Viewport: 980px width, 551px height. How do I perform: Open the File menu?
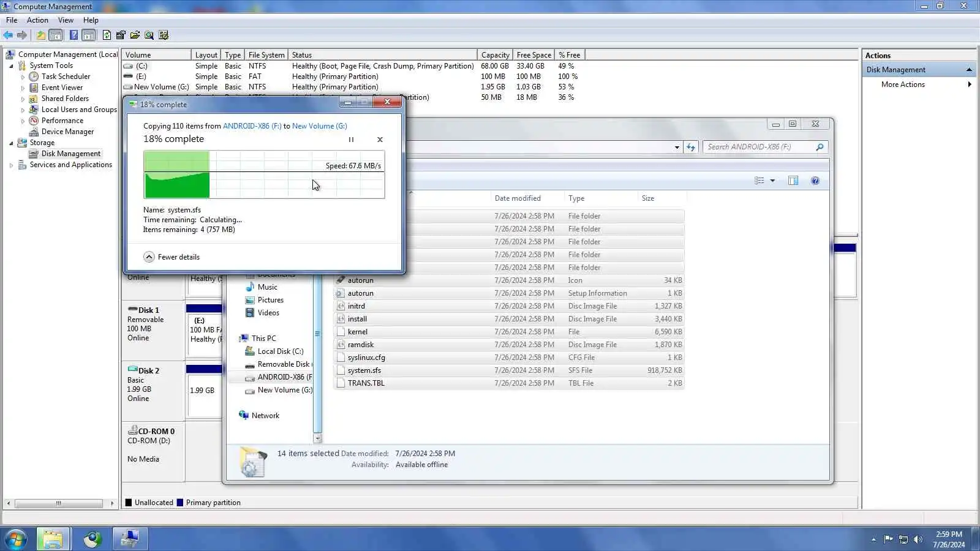coord(12,20)
